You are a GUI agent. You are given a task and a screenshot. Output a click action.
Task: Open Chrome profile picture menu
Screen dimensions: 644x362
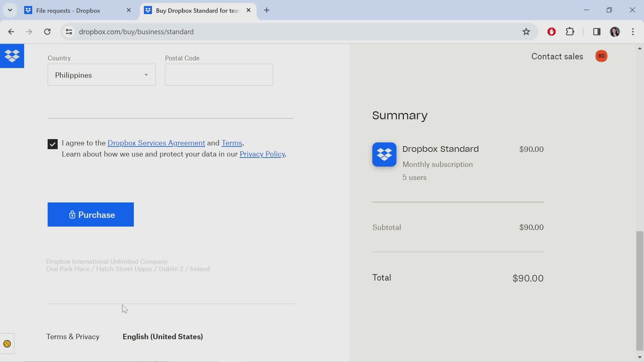[615, 32]
